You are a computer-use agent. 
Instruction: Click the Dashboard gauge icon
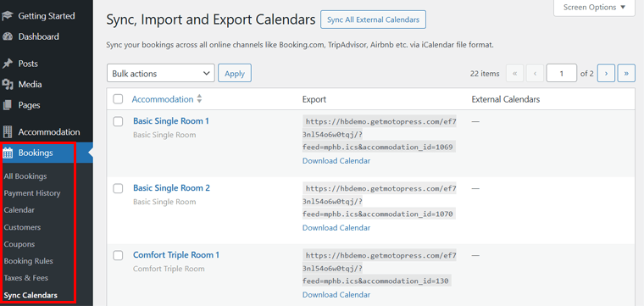(7, 36)
